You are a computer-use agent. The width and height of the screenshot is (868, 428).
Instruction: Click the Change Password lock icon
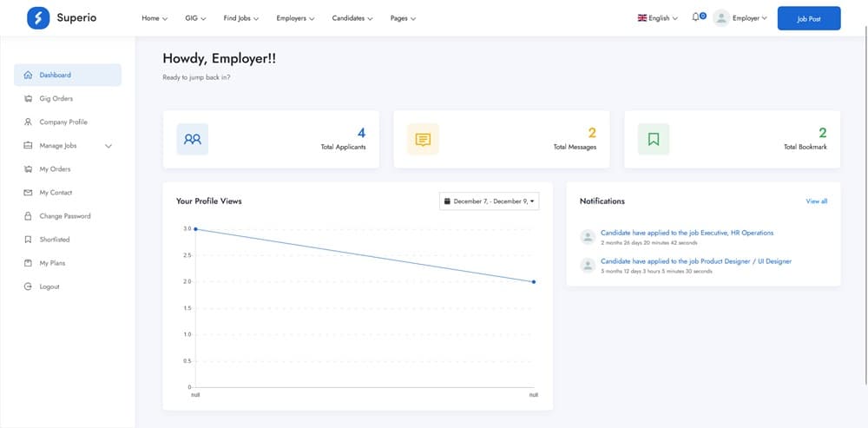click(29, 216)
